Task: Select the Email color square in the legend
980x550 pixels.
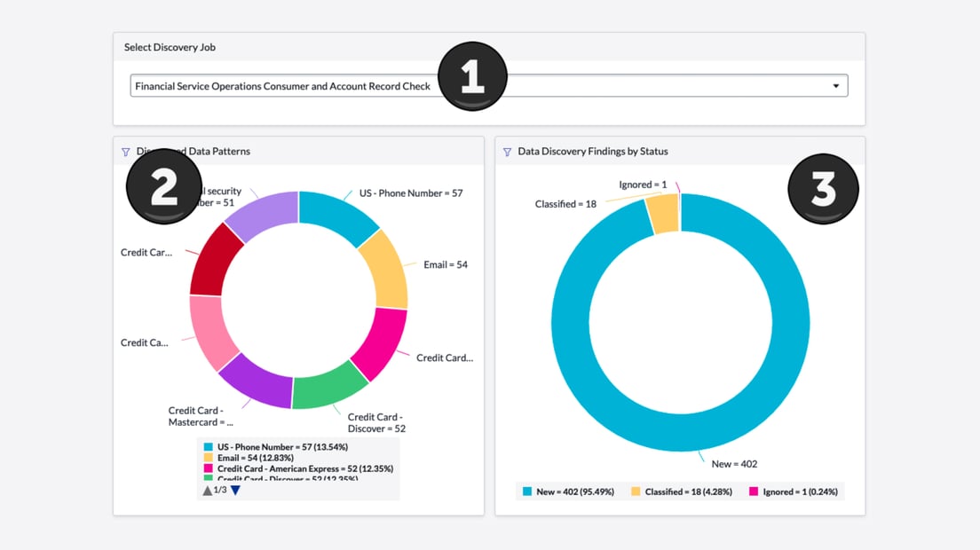Action: [208, 456]
